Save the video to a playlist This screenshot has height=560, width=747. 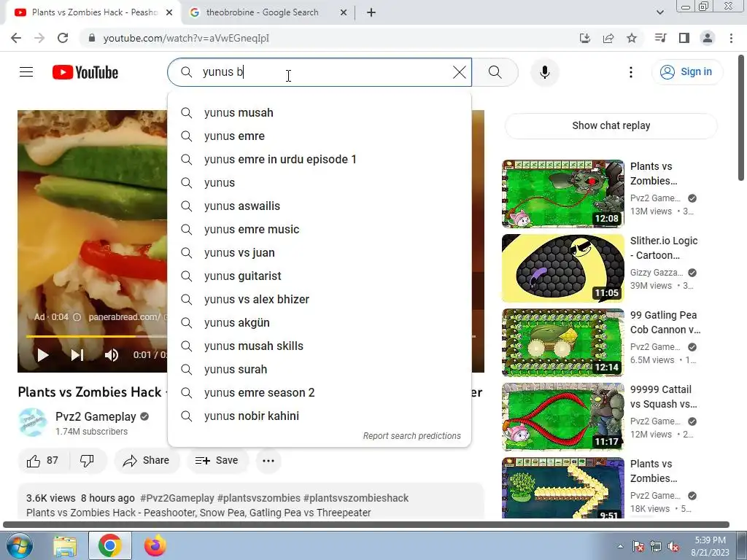(x=217, y=461)
